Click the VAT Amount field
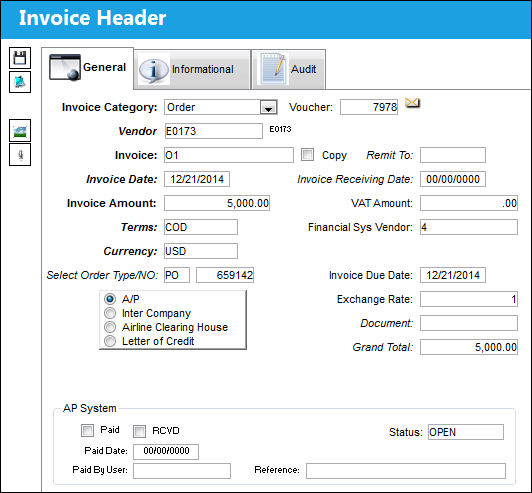Viewport: 532px width, 493px height. point(469,203)
